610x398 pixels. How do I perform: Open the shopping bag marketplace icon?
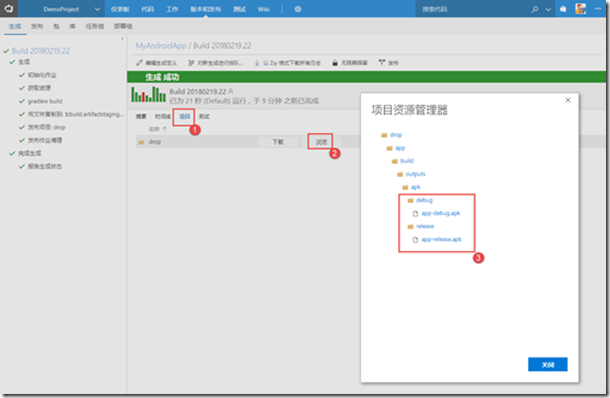coord(563,9)
